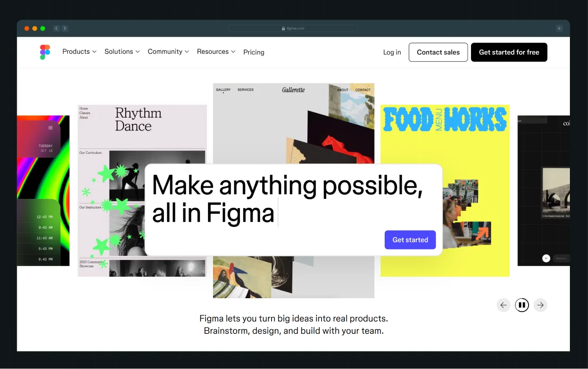Open the Pricing page

coord(254,52)
